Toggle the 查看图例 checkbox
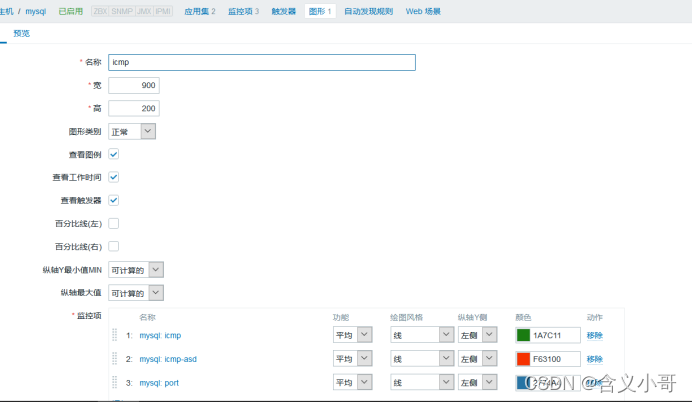Image resolution: width=692 pixels, height=403 pixels. pyautogui.click(x=113, y=154)
